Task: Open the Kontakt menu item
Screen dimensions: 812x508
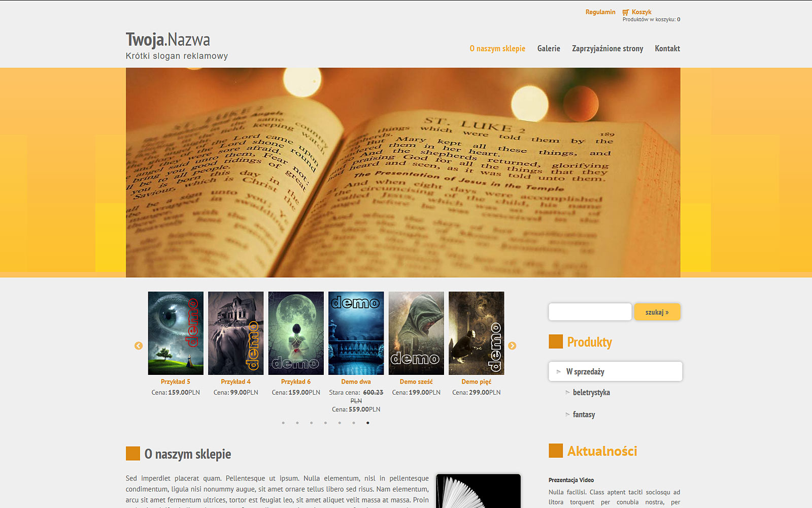Action: tap(667, 49)
